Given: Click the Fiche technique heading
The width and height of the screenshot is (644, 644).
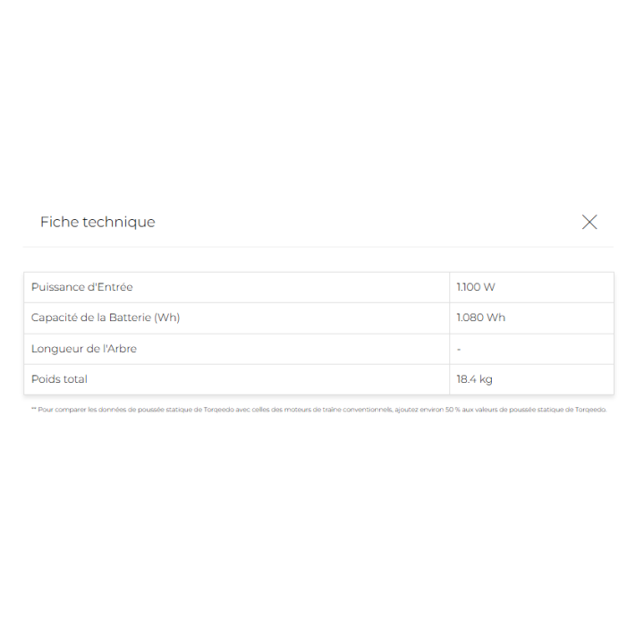Looking at the screenshot, I should click(97, 222).
